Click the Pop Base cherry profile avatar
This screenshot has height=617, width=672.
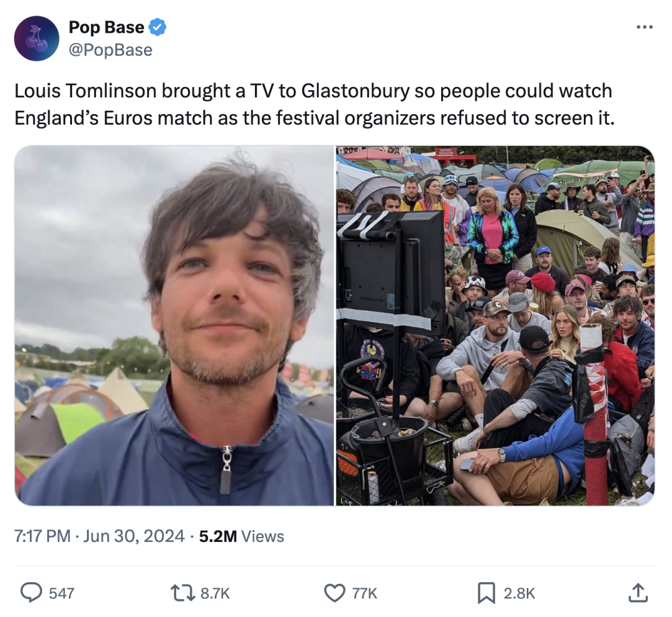[37, 38]
